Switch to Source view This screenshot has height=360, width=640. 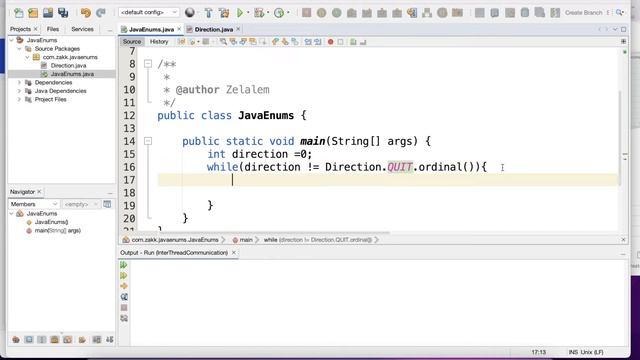click(x=131, y=42)
